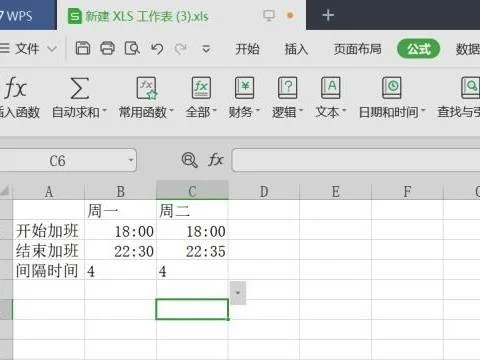480x360 pixels.
Task: Click the monitor icon on the document tab
Action: click(269, 15)
